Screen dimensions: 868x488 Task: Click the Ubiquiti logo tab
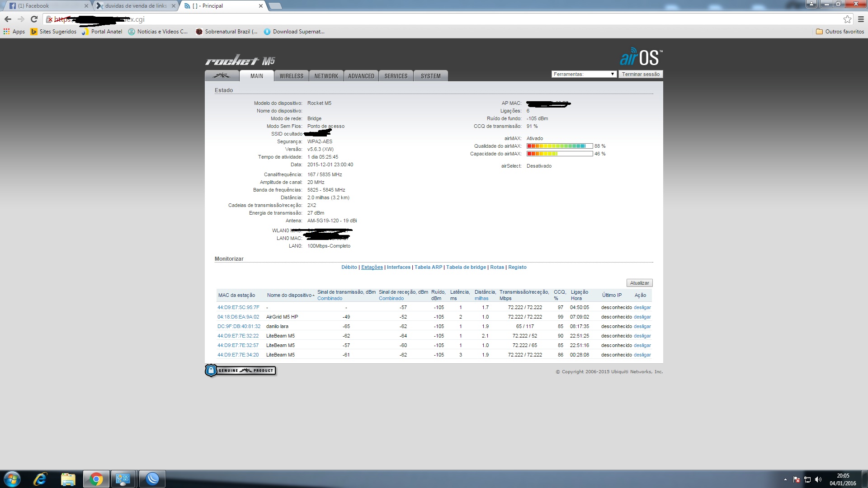(x=222, y=76)
